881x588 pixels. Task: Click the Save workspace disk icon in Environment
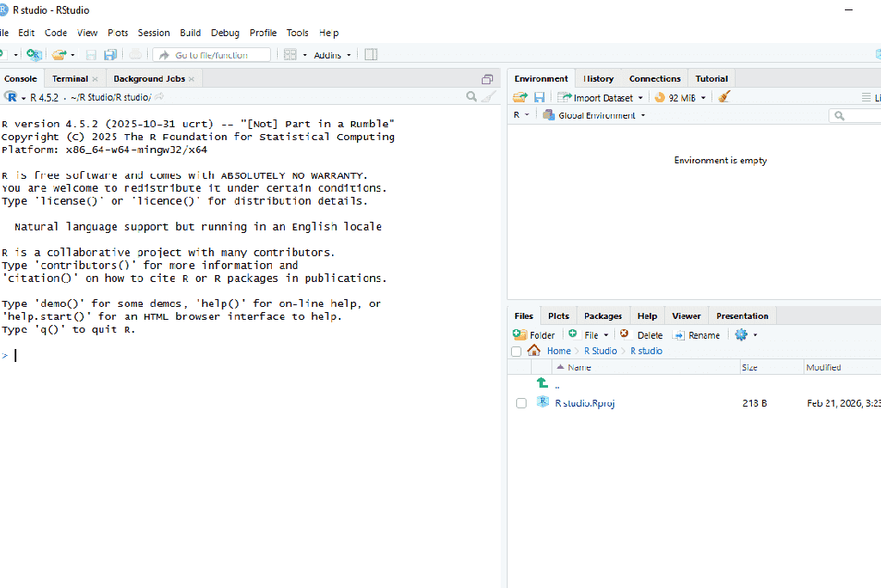(539, 97)
